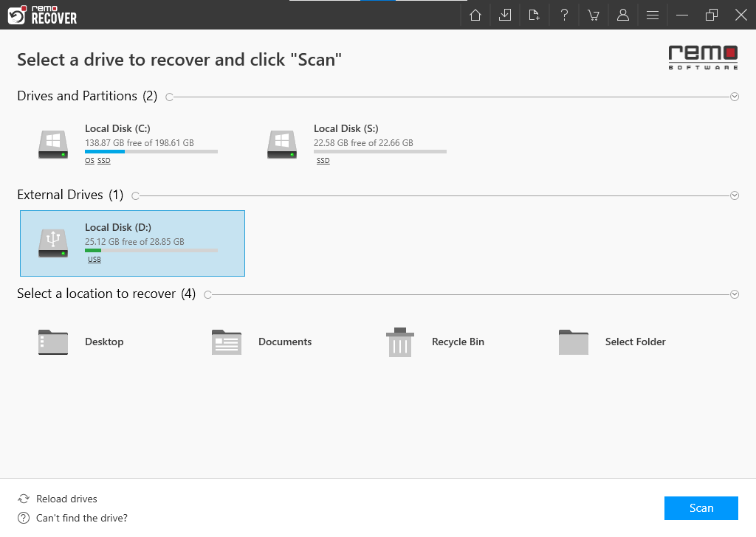The width and height of the screenshot is (756, 537).
Task: Open a saved recovery session icon
Action: (505, 14)
